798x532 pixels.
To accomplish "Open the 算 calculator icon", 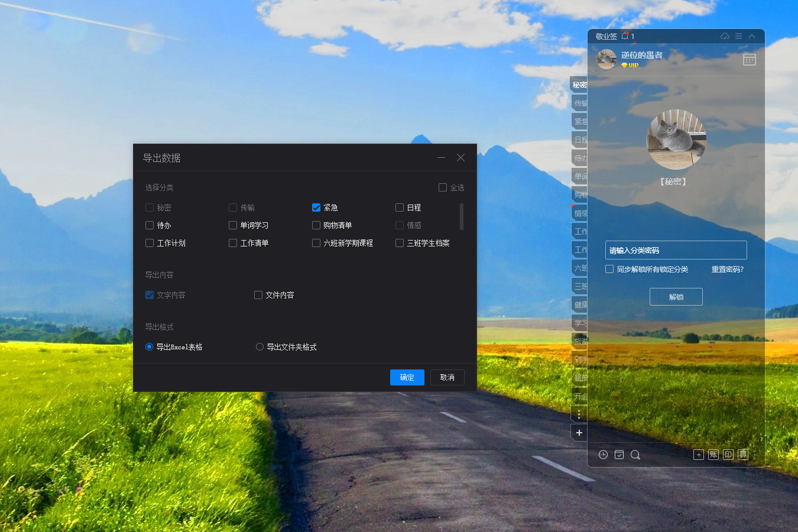I will 743,455.
